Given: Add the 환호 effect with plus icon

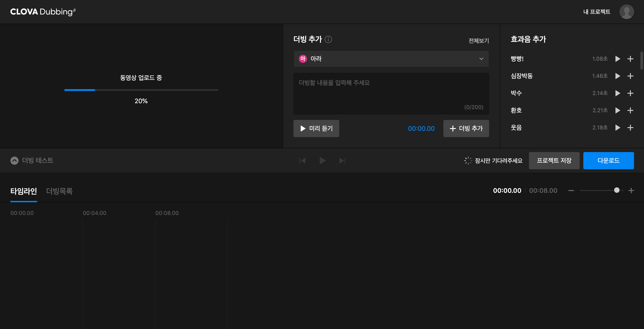Looking at the screenshot, I should (x=630, y=110).
